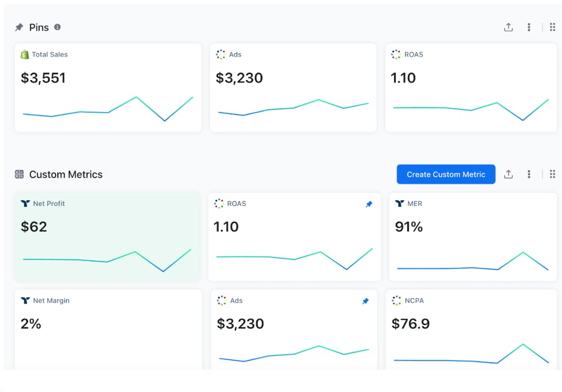The image size is (562, 392).
Task: Click the NCPA metric title
Action: click(414, 300)
